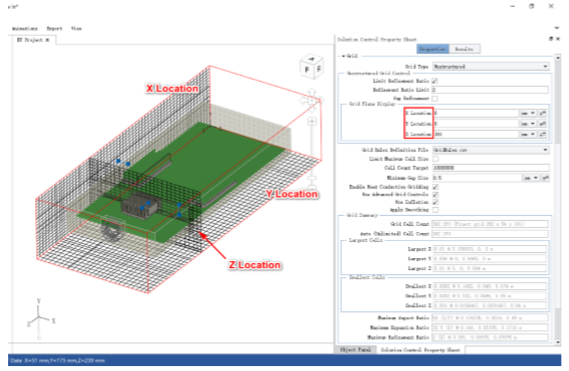Click the property sheet scroll up arrow
This screenshot has width=569, height=371.
point(558,57)
